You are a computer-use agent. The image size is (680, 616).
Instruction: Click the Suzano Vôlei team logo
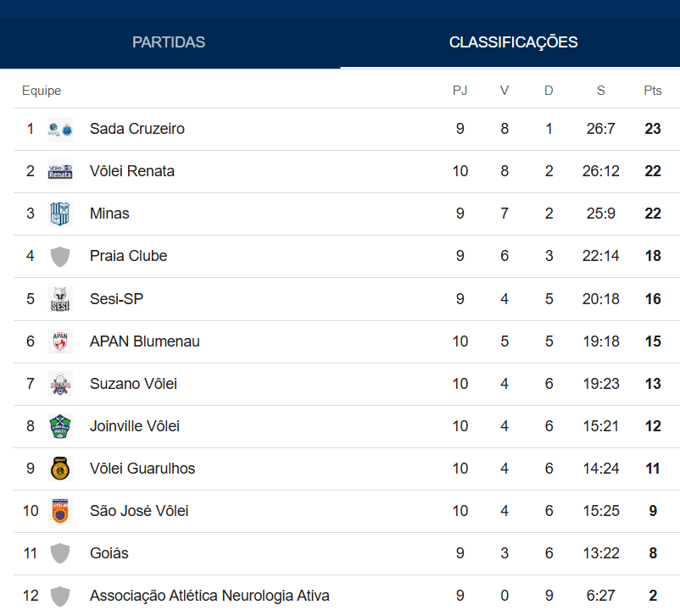[x=60, y=384]
